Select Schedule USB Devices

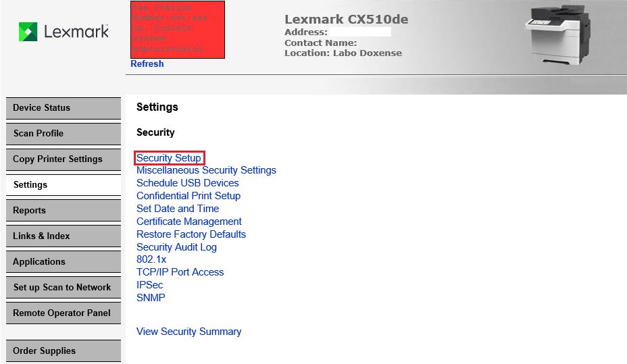[187, 183]
